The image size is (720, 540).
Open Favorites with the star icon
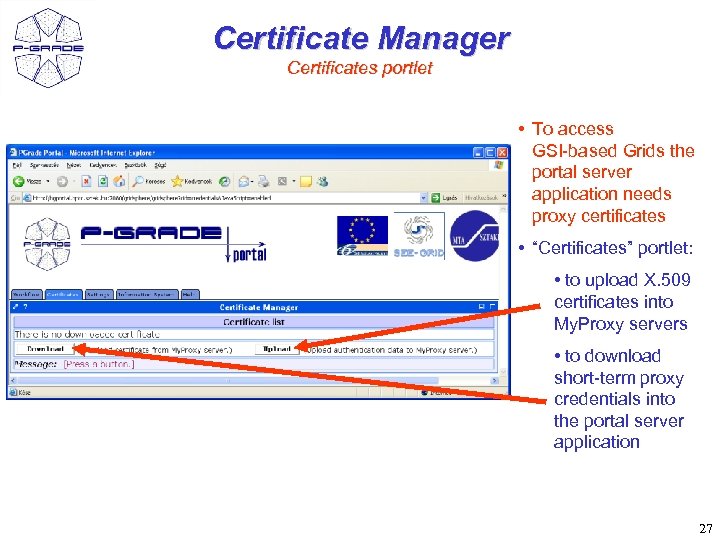coord(177,182)
